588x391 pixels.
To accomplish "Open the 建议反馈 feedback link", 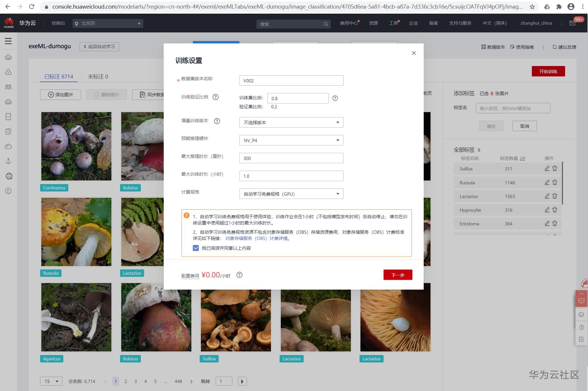I will (x=564, y=47).
